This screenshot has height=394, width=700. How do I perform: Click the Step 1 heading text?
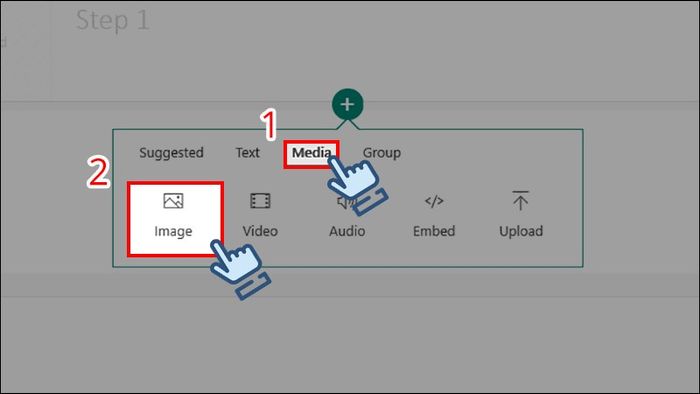[x=112, y=21]
